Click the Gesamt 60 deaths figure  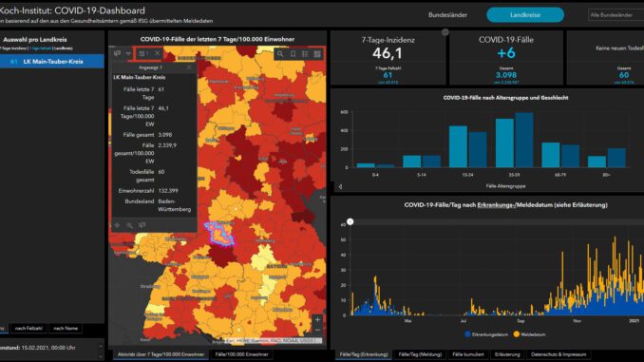tap(624, 75)
